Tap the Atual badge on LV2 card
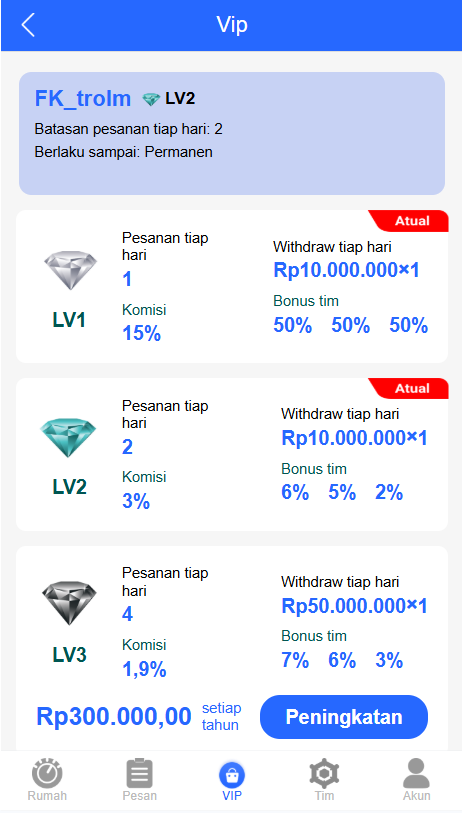Viewport: 462px width, 813px height. pos(412,388)
